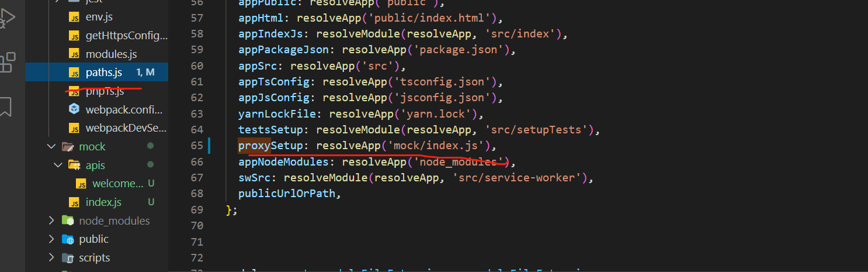
Task: Click the yarnLockFile property name
Action: click(x=277, y=113)
